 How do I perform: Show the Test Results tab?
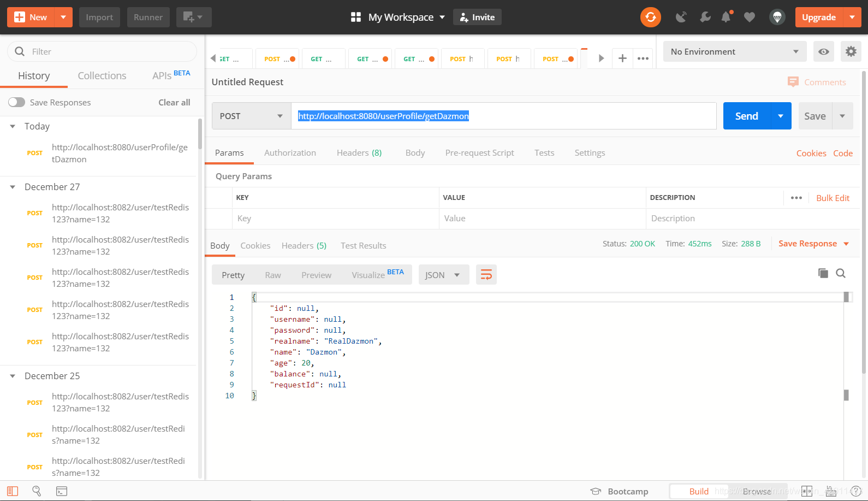point(364,246)
